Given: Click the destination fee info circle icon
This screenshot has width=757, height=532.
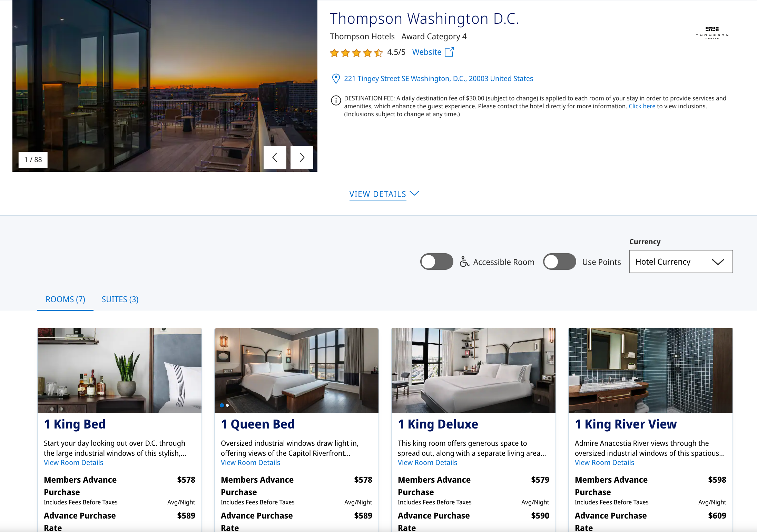Looking at the screenshot, I should tap(335, 99).
